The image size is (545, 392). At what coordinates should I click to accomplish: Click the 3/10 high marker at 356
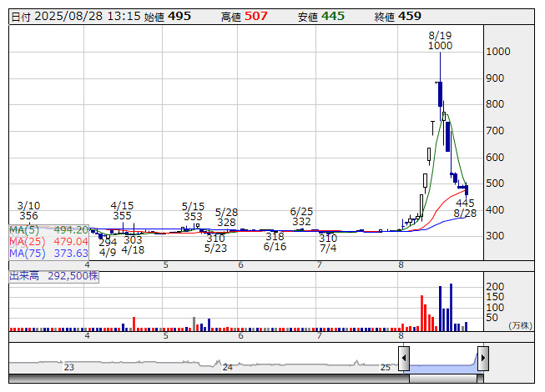click(x=29, y=210)
